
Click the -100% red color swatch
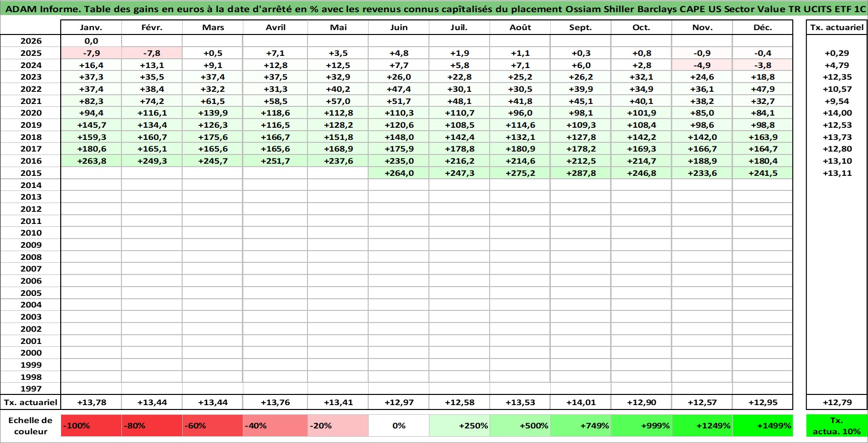tap(91, 426)
